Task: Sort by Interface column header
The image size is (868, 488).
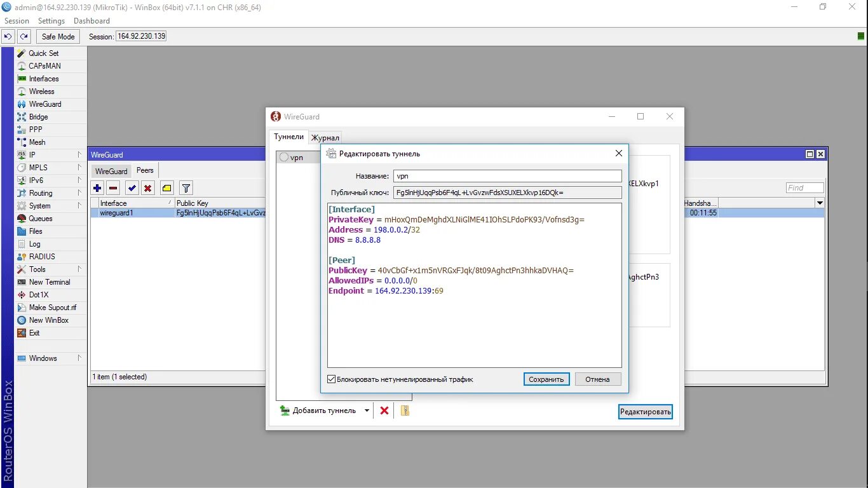Action: (132, 203)
